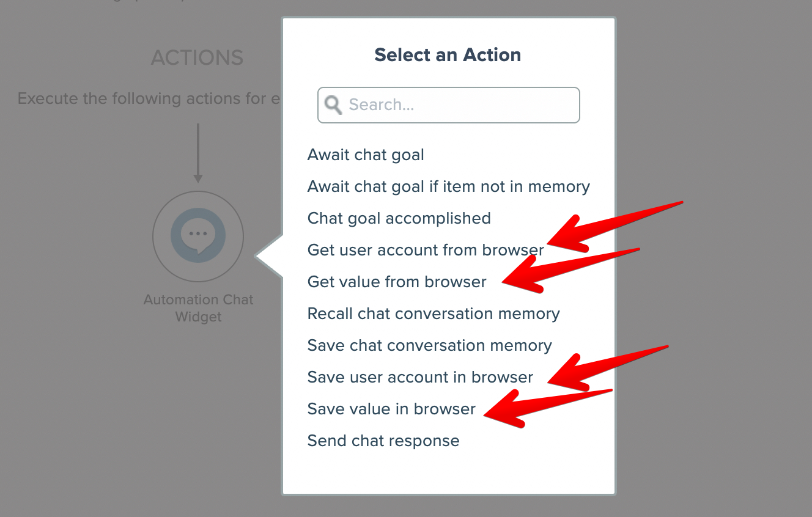Select Recall chat conversation memory
The width and height of the screenshot is (812, 517).
(434, 313)
